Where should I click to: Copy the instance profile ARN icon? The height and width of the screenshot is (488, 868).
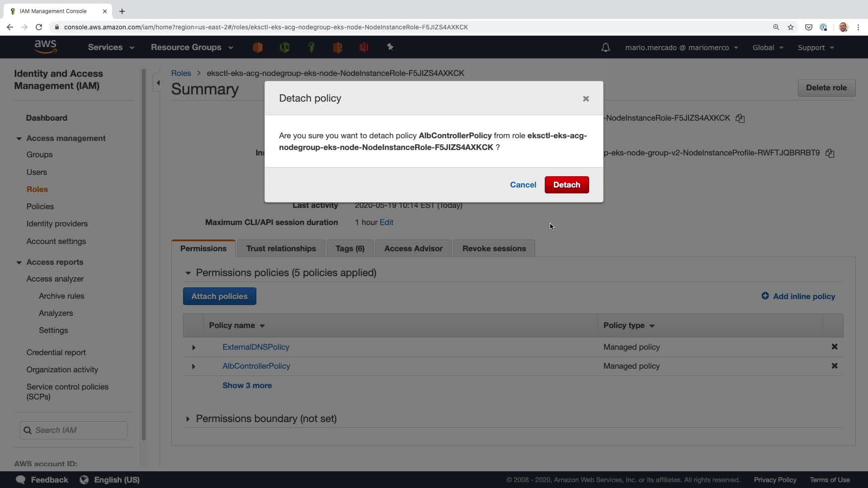(830, 153)
